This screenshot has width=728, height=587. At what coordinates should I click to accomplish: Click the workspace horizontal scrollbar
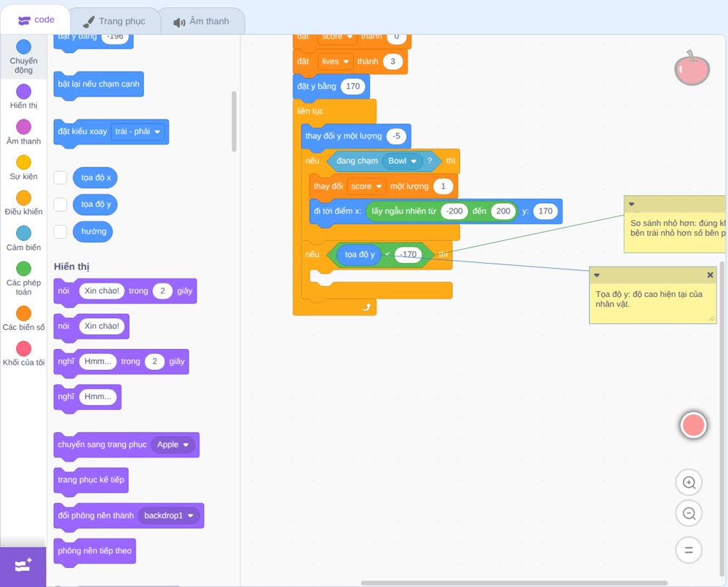coord(514,583)
